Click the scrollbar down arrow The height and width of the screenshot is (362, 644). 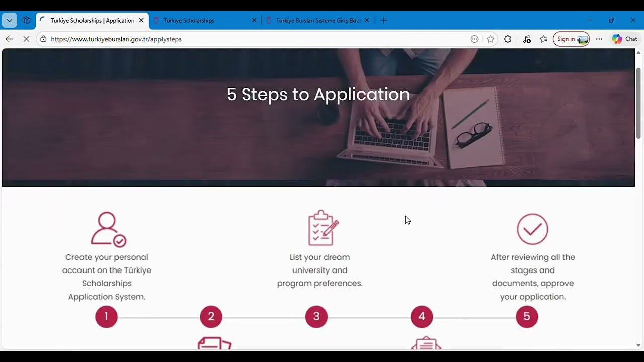639,345
